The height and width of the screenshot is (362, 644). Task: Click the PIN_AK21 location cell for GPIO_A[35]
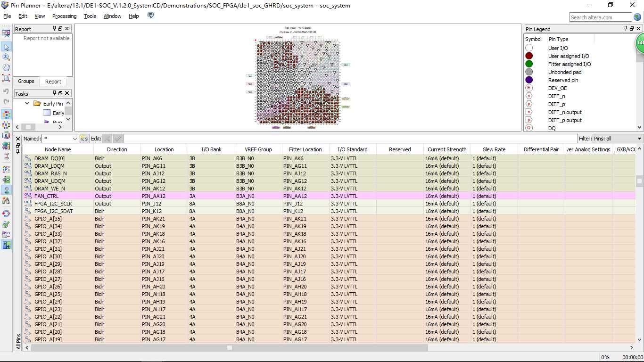[164, 219]
